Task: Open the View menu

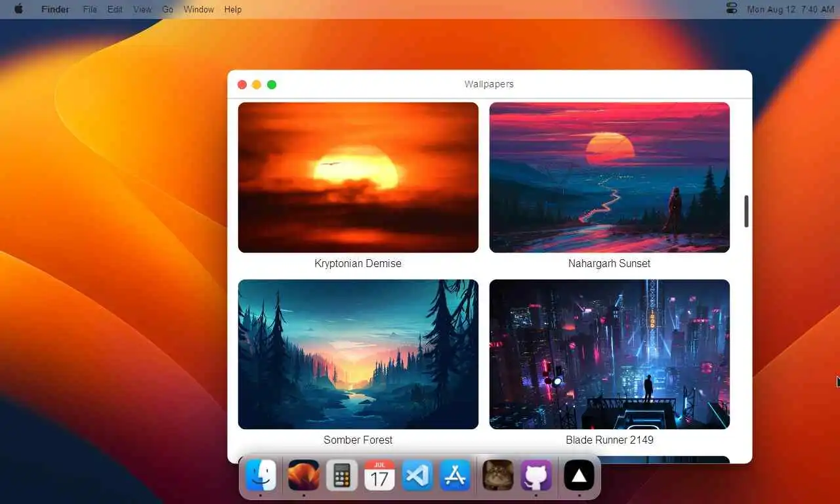Action: coord(142,9)
